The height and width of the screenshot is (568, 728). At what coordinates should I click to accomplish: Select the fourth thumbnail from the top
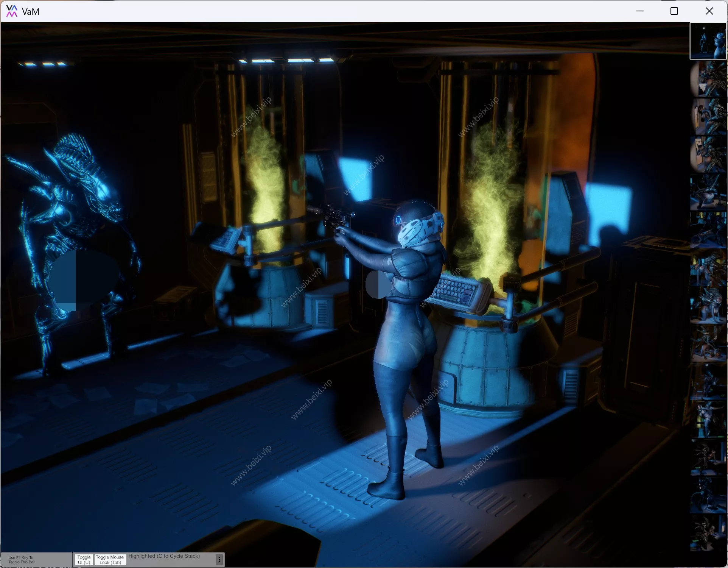(708, 154)
